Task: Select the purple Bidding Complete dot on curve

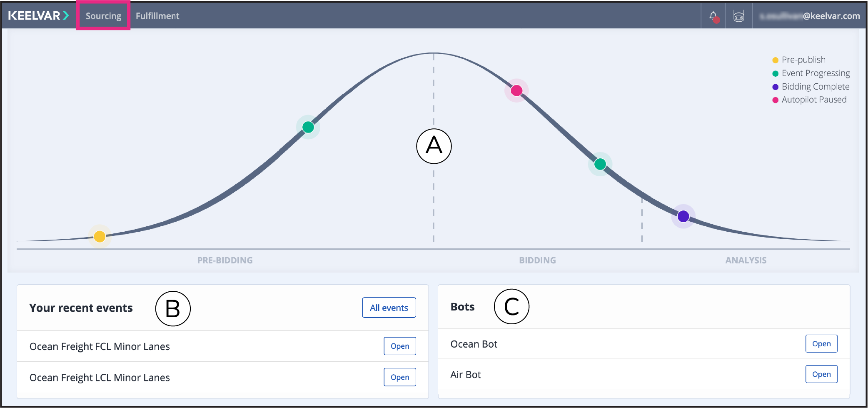Action: (683, 216)
